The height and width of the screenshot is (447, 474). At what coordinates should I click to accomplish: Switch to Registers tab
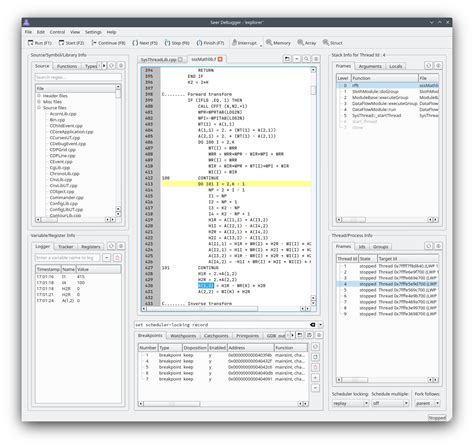coord(91,247)
